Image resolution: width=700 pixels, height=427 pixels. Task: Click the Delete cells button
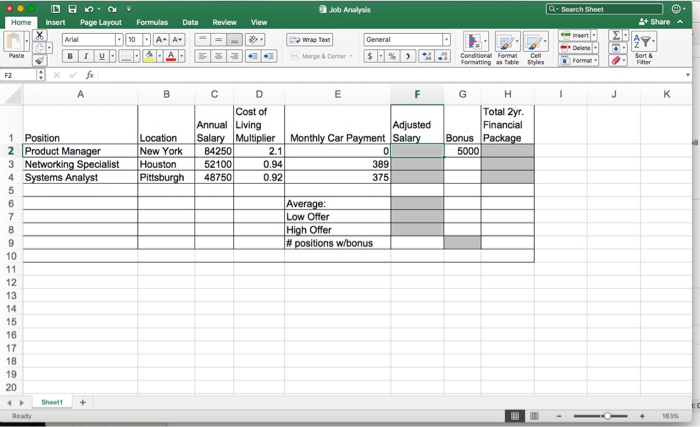(576, 48)
